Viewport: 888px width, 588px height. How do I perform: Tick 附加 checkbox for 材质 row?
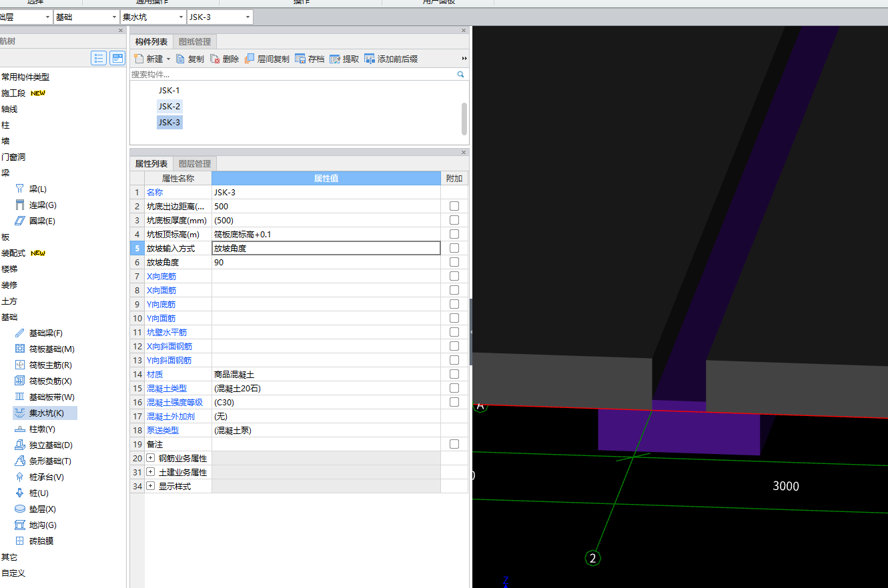pyautogui.click(x=454, y=374)
